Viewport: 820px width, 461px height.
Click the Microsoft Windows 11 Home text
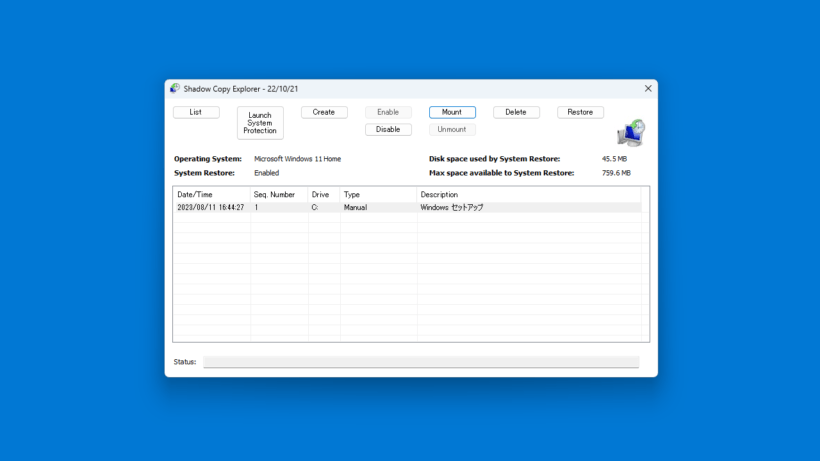click(x=297, y=159)
